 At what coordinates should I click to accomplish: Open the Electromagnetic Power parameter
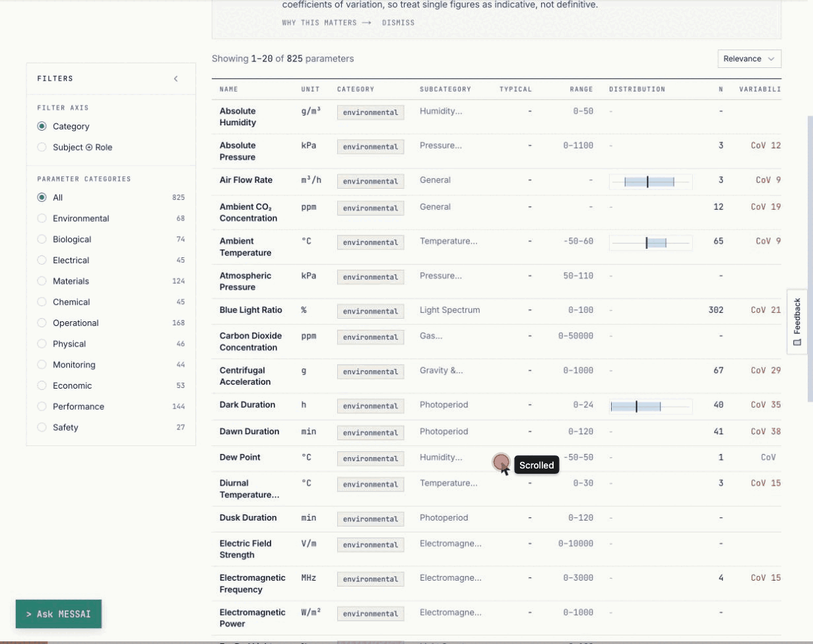253,618
